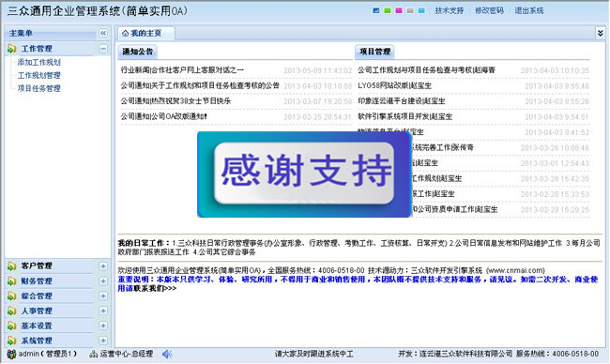Viewport: 610px width, 364px height.
Task: Open 工作规划管理 in the menu tree
Action: (38, 75)
